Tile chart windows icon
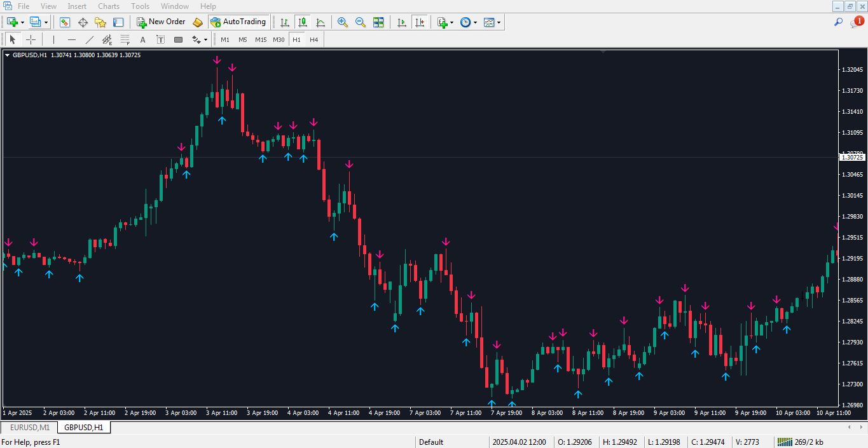Screen dimensions: 868x448 [378, 22]
